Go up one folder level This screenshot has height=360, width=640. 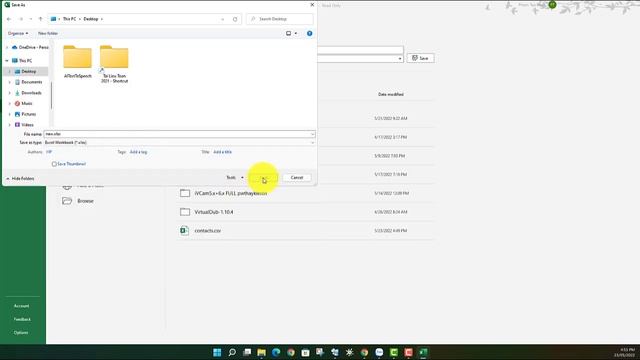click(x=40, y=19)
